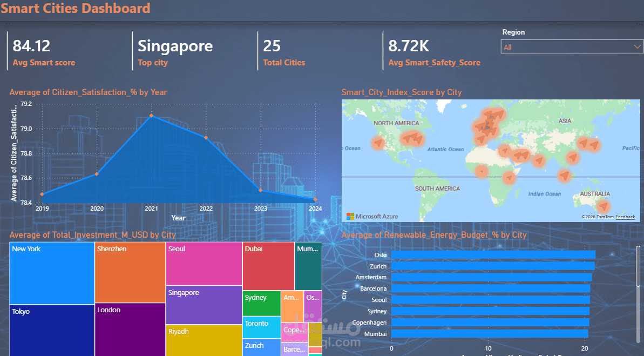
Task: Open the Region dropdown set to All
Action: coord(571,47)
